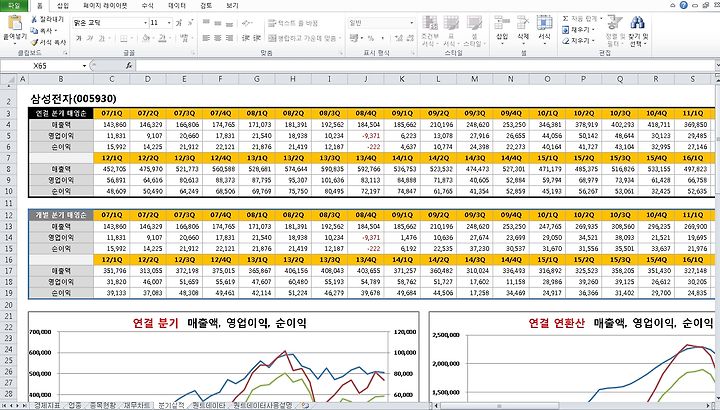
Task: Decrease the decimal places
Action: tap(410, 38)
